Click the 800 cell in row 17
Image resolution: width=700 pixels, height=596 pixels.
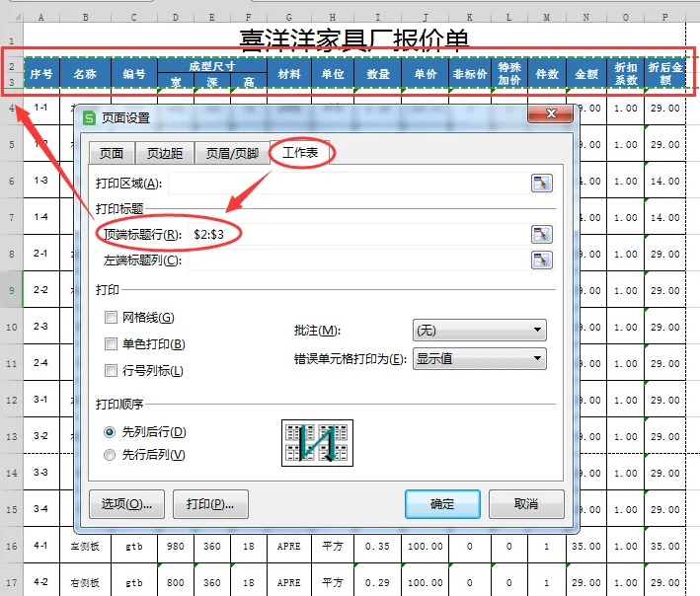[x=176, y=582]
